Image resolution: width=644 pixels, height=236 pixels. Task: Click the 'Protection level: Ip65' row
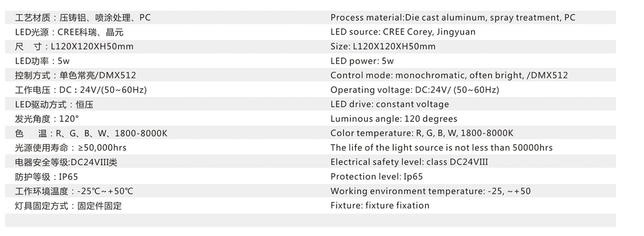click(376, 176)
